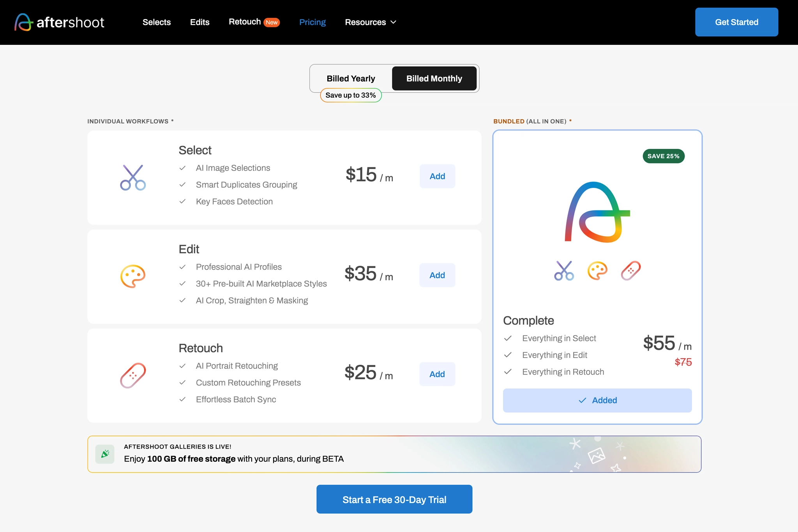
Task: Select the Billed Monthly option
Action: (434, 78)
